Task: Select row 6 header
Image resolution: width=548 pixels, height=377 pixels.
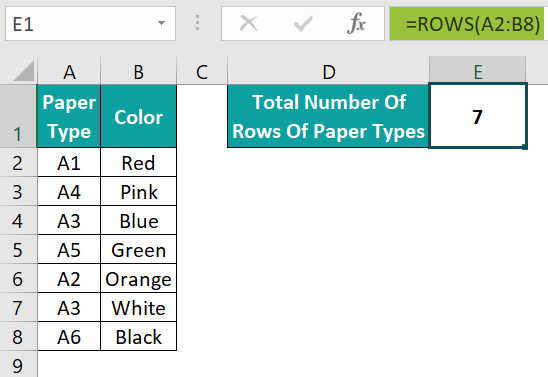Action: [x=18, y=278]
